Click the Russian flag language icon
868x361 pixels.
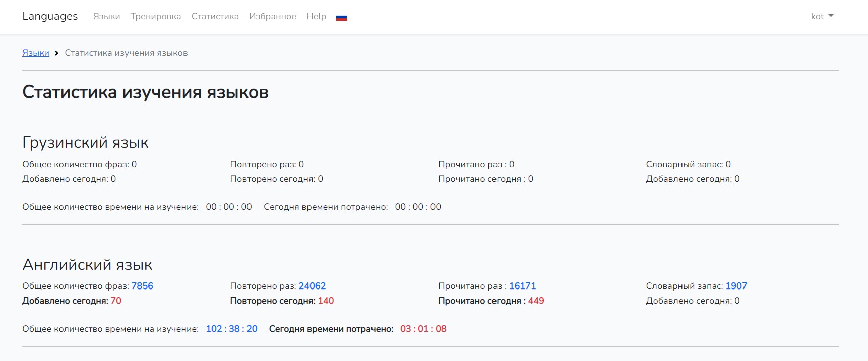(342, 18)
